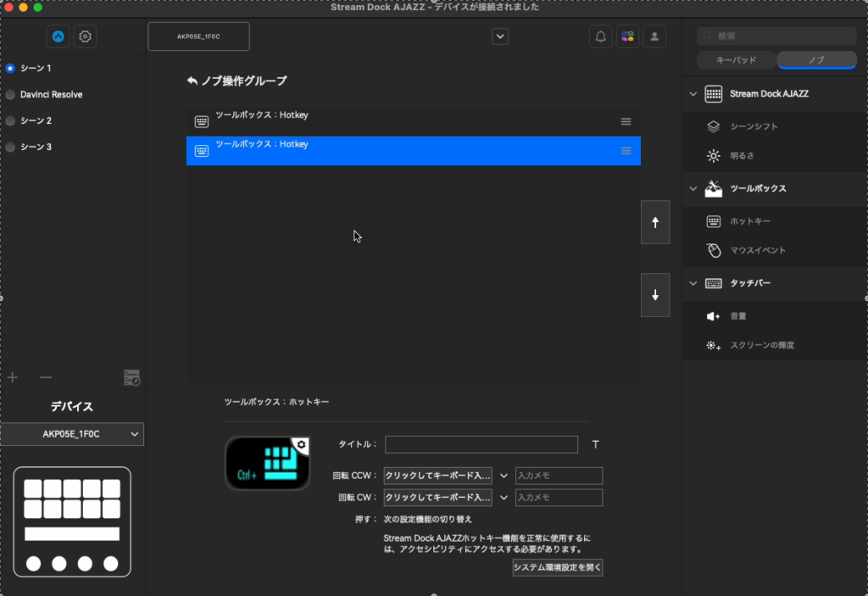Switch to the ノブ tab
This screenshot has height=596, width=868.
tap(816, 60)
